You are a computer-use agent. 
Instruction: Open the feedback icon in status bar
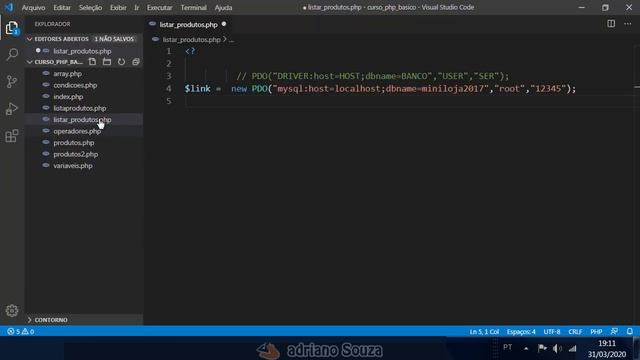pos(614,331)
